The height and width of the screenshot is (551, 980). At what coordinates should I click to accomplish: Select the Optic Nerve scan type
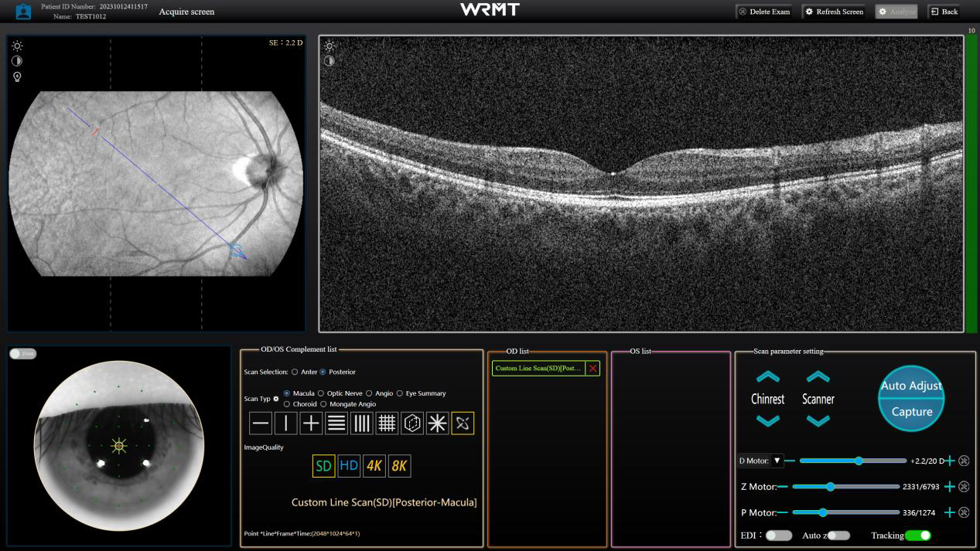coord(321,393)
